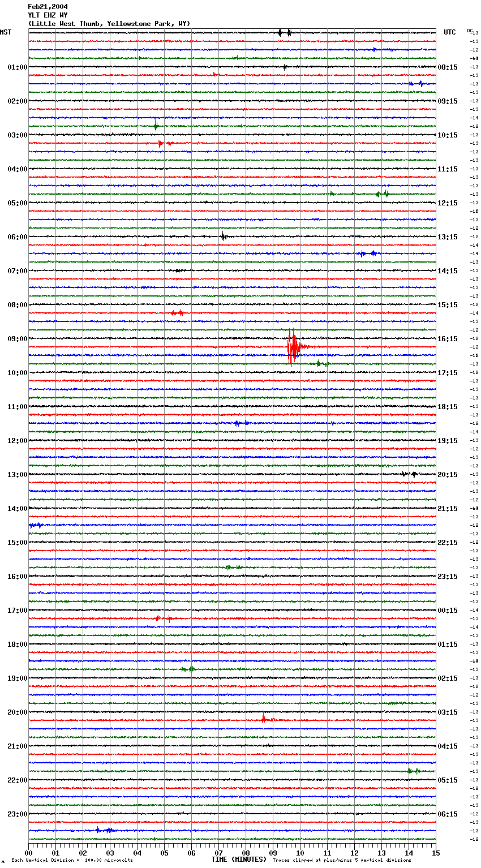Image resolution: width=481 pixels, height=868 pixels.
Task: Click the 00:15 UTC time label
Action: 448,611
